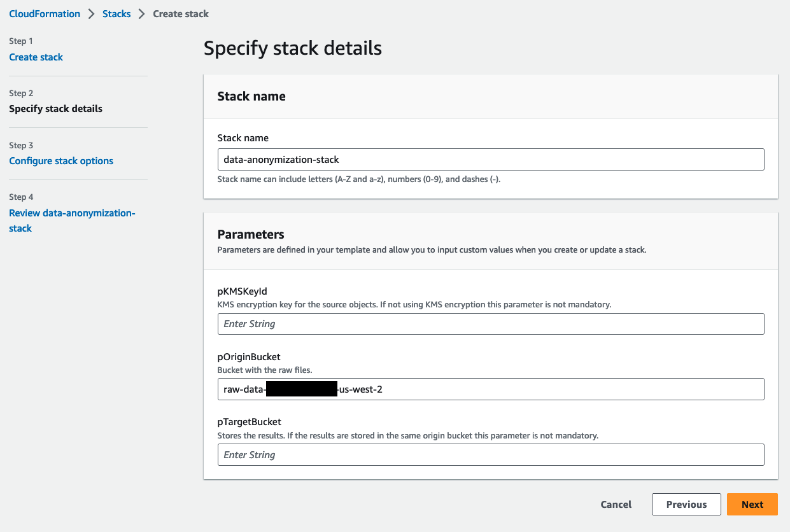
Task: Open the Configure stack options step
Action: pos(61,161)
